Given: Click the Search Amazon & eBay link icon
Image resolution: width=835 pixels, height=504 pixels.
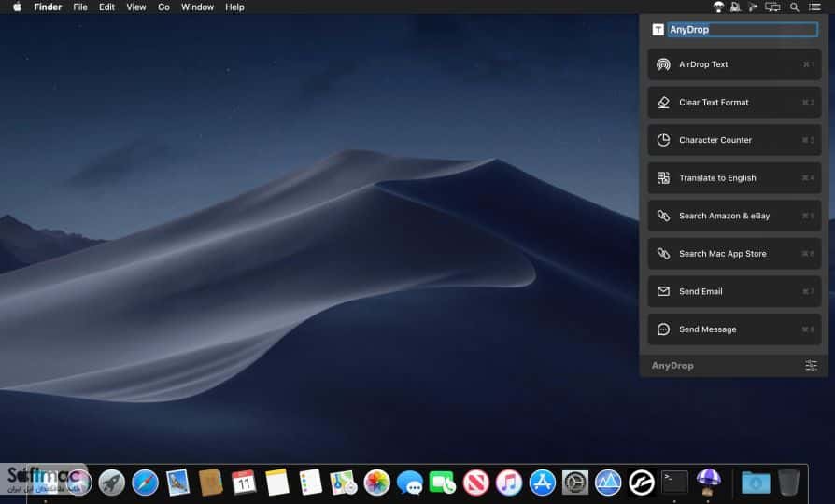Looking at the screenshot, I should (x=663, y=216).
